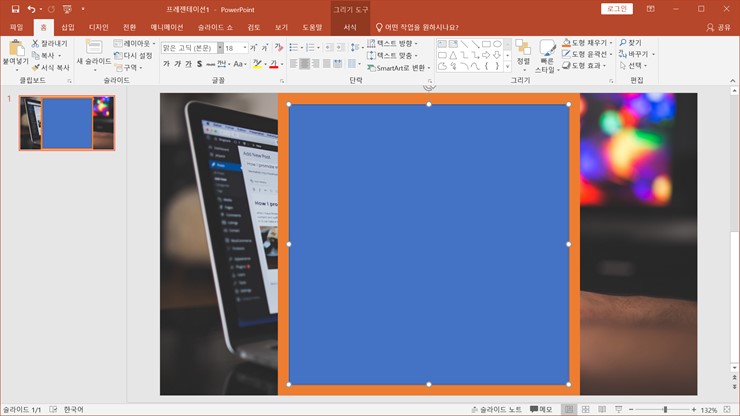The image size is (740, 416).
Task: Clear all formatting eraser icon
Action: (x=279, y=48)
